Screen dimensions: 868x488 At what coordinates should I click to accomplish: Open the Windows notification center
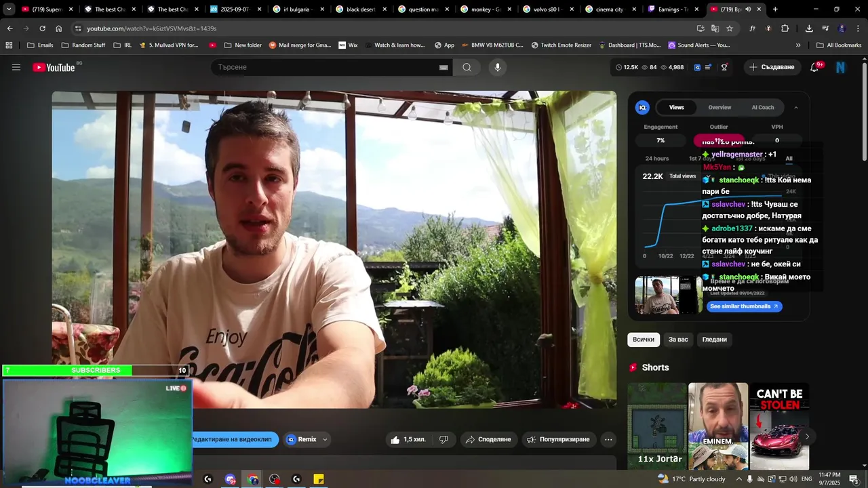click(x=854, y=479)
